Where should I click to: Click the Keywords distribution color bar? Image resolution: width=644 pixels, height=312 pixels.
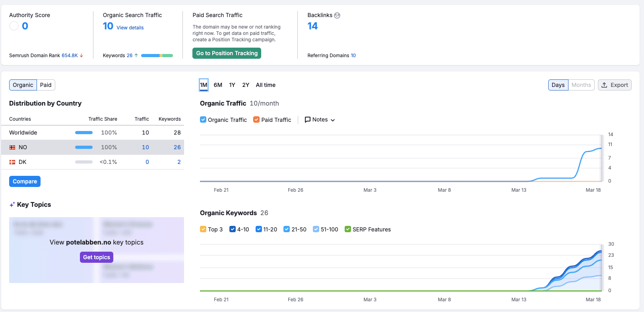coord(157,56)
